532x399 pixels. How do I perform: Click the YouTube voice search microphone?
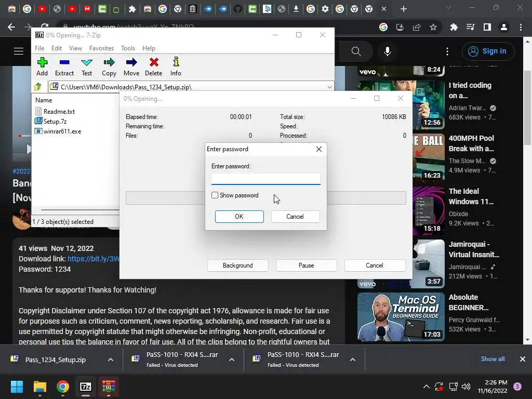(388, 51)
